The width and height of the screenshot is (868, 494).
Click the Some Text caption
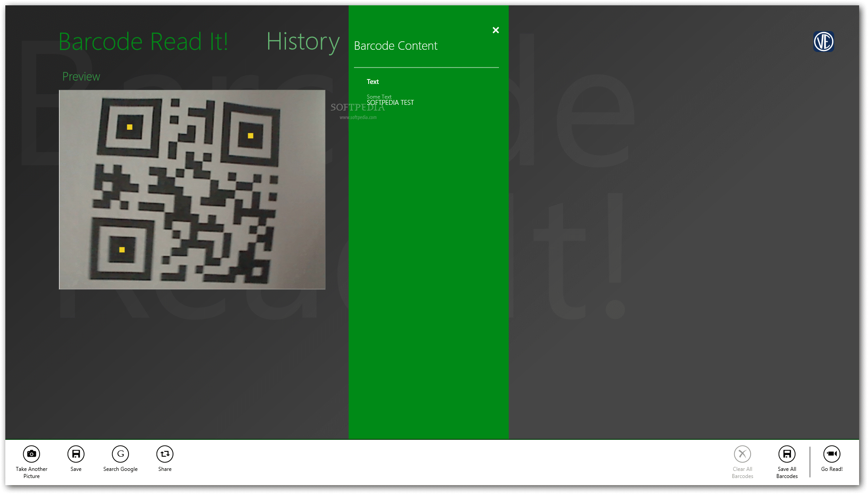[379, 96]
